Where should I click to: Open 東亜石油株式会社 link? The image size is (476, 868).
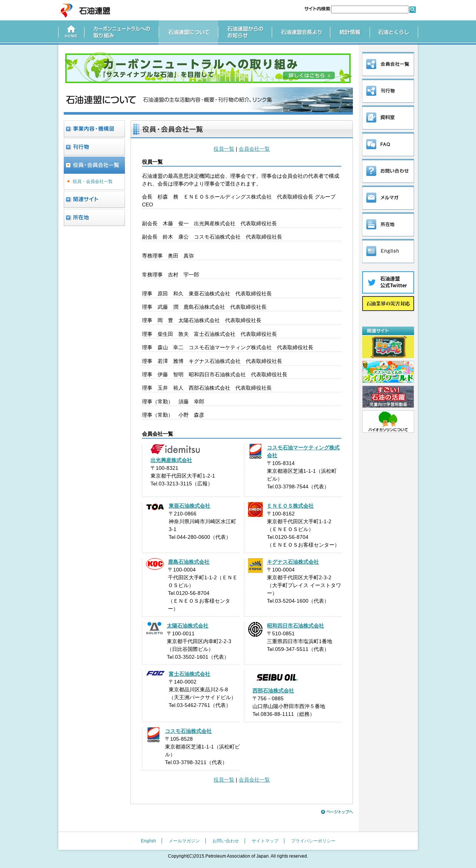coord(189,506)
